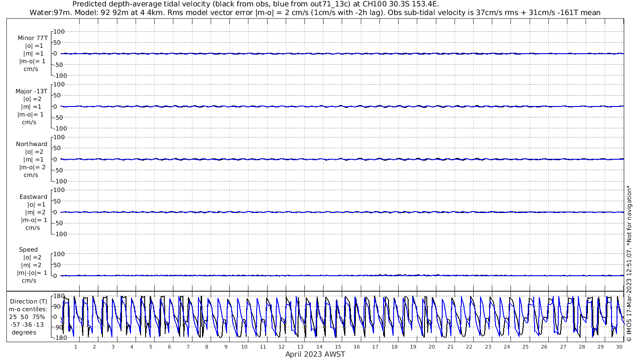Click day '15' on the date axis

click(338, 347)
